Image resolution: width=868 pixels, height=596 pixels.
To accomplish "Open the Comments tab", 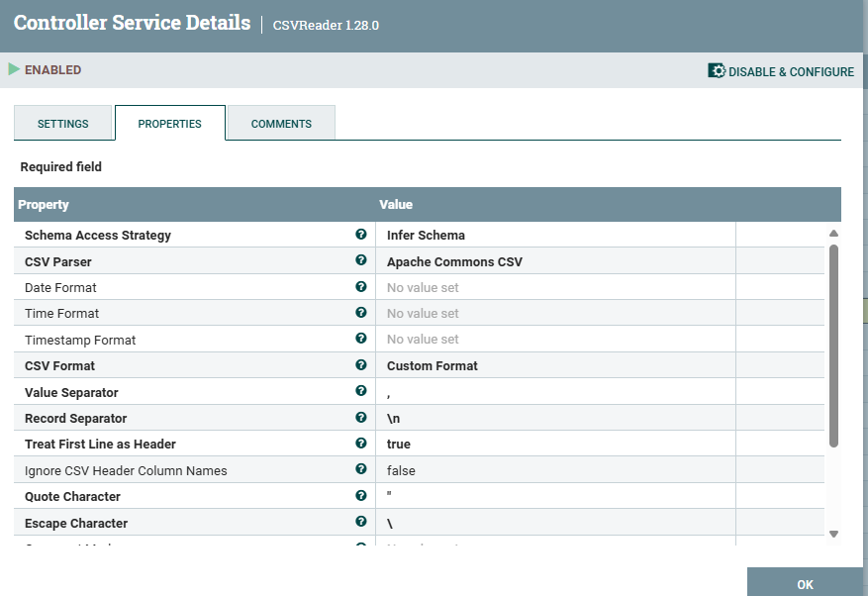I will (280, 123).
